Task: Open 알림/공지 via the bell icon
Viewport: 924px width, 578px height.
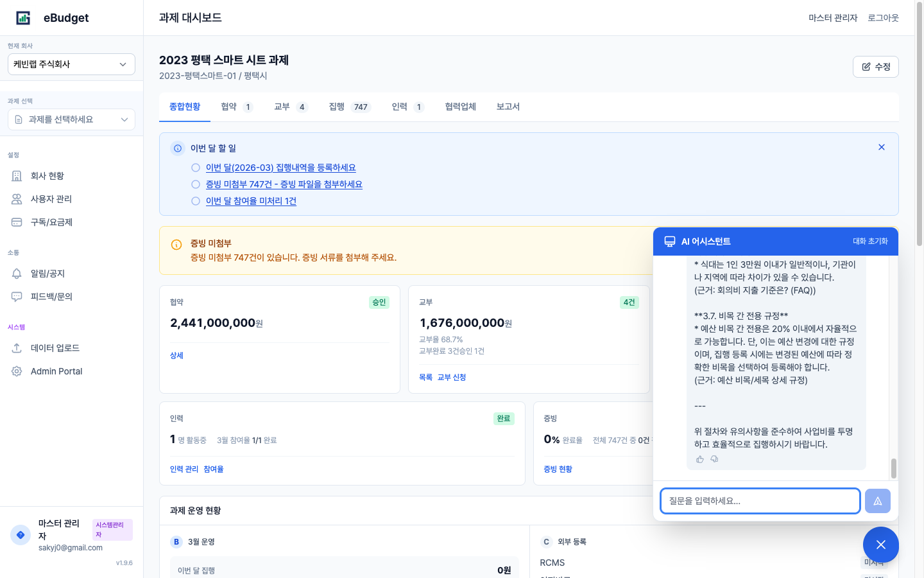Action: (16, 273)
